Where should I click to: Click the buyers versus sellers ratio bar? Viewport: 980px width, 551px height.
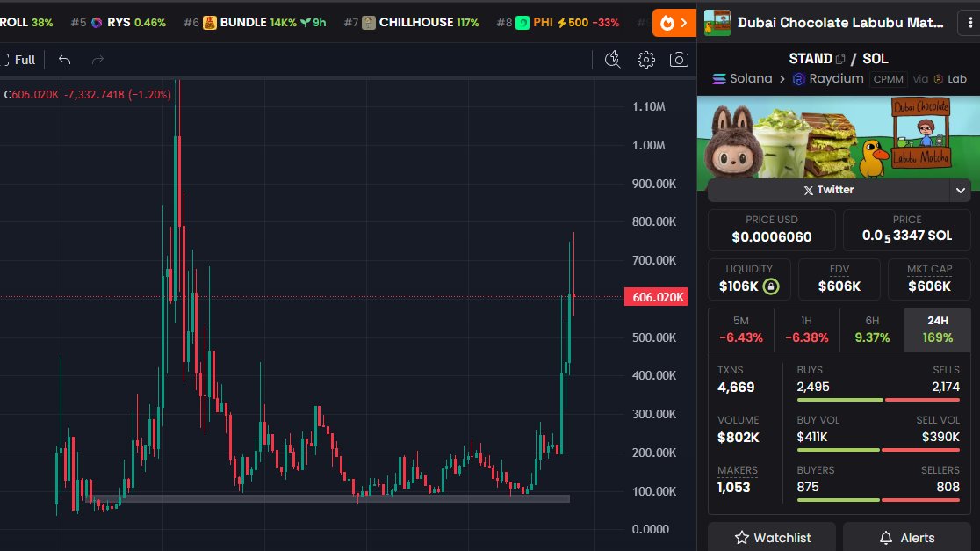coord(878,500)
